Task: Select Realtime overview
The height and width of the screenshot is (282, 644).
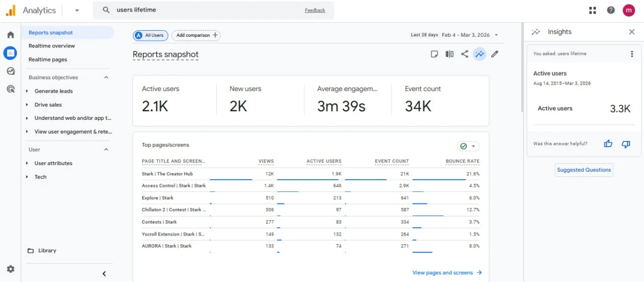Action: [52, 46]
